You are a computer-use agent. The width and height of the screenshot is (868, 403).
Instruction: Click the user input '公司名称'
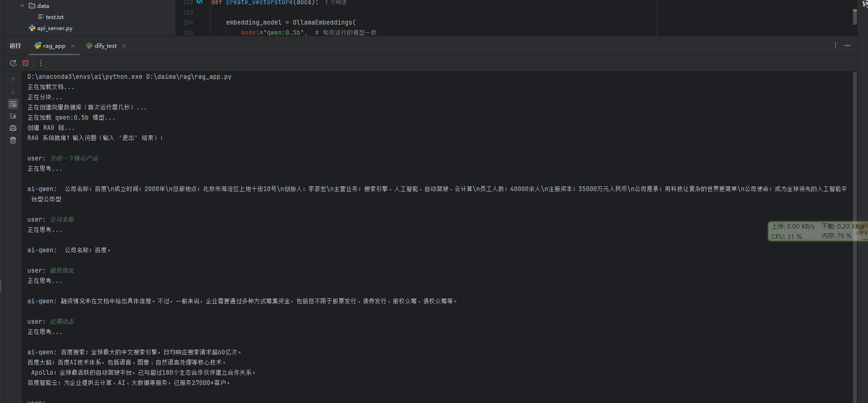point(62,220)
